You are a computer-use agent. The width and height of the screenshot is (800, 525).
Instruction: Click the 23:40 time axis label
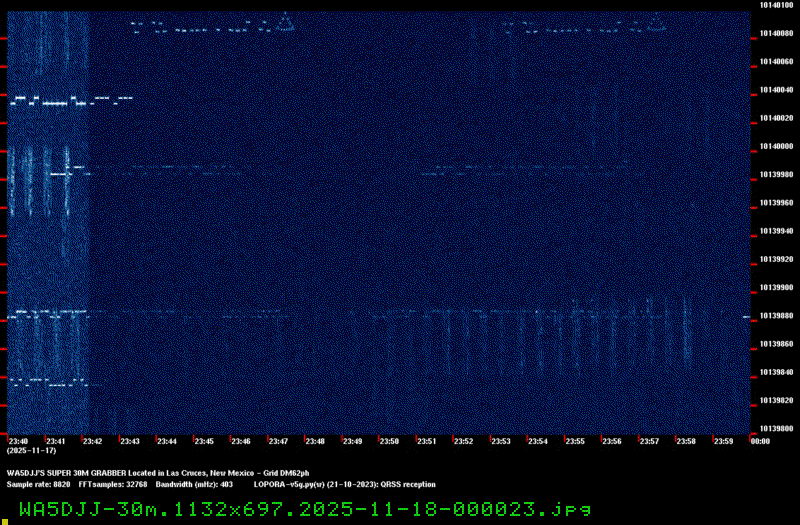pos(17,441)
